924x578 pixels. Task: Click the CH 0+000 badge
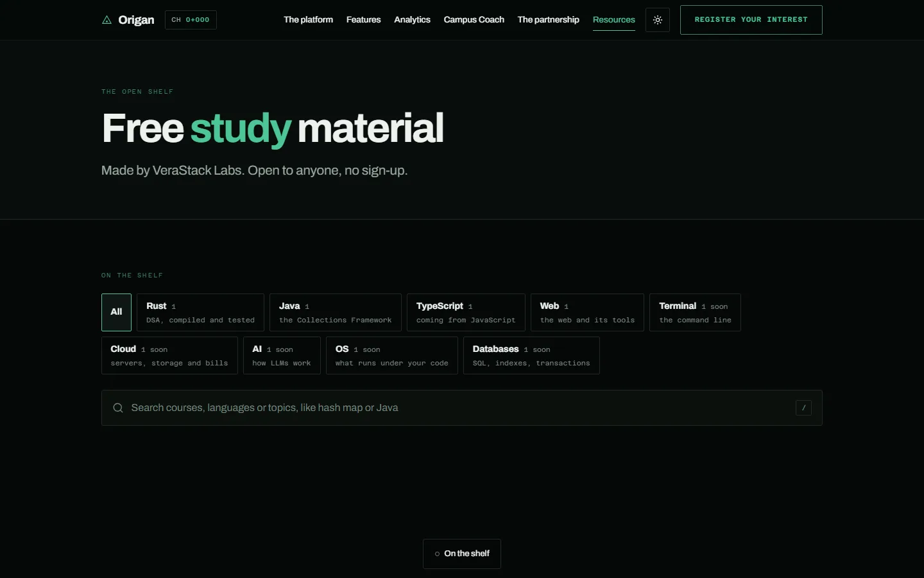pyautogui.click(x=191, y=20)
